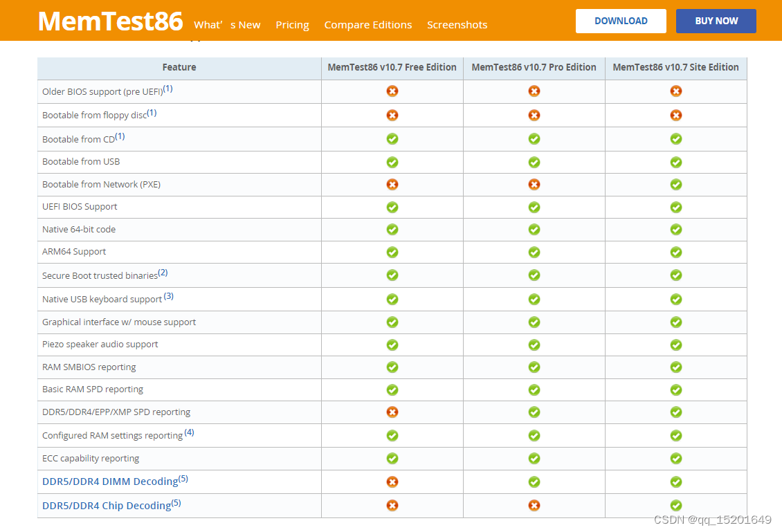The image size is (782, 532).
Task: Go to Compare Editions
Action: (x=368, y=25)
